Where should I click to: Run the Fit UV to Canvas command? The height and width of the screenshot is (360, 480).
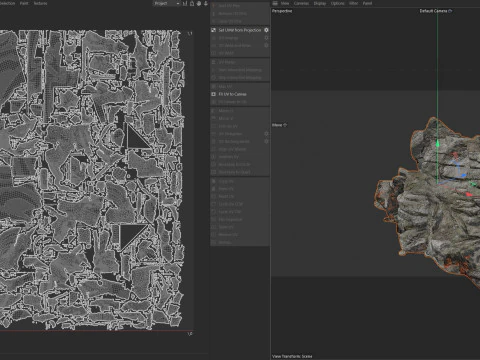point(232,94)
